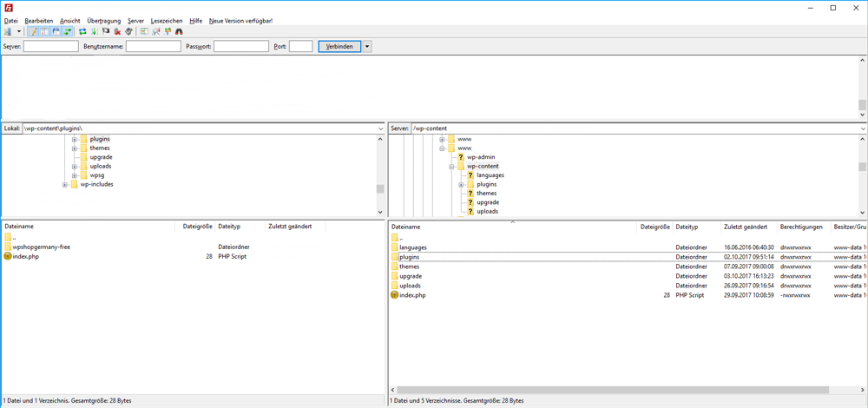The height and width of the screenshot is (408, 868).
Task: Open parent folder in local list
Action: tap(10, 238)
